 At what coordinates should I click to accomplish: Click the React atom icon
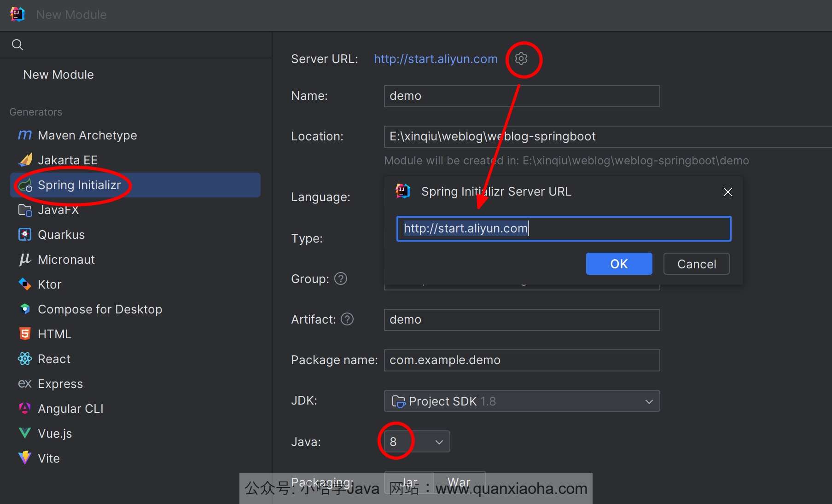25,359
